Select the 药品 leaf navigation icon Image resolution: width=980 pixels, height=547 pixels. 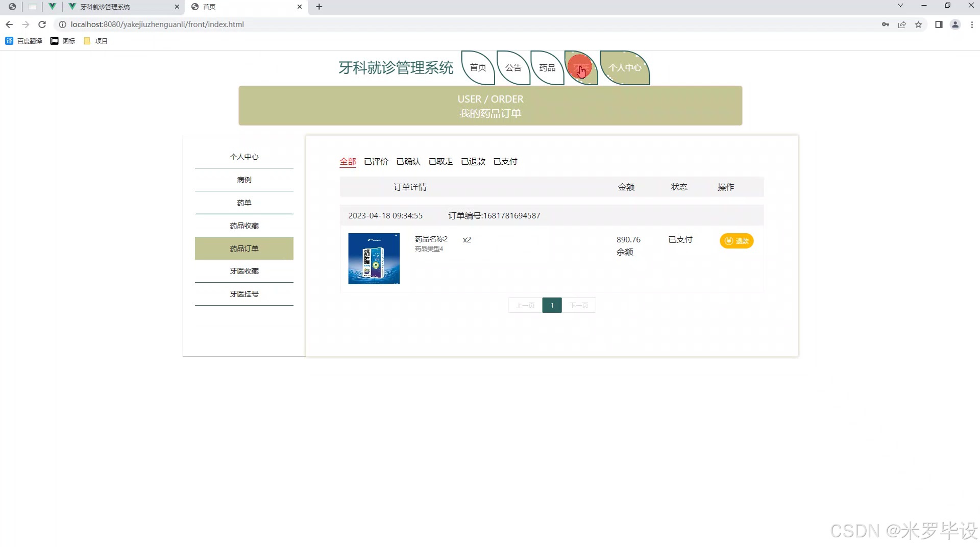(547, 67)
